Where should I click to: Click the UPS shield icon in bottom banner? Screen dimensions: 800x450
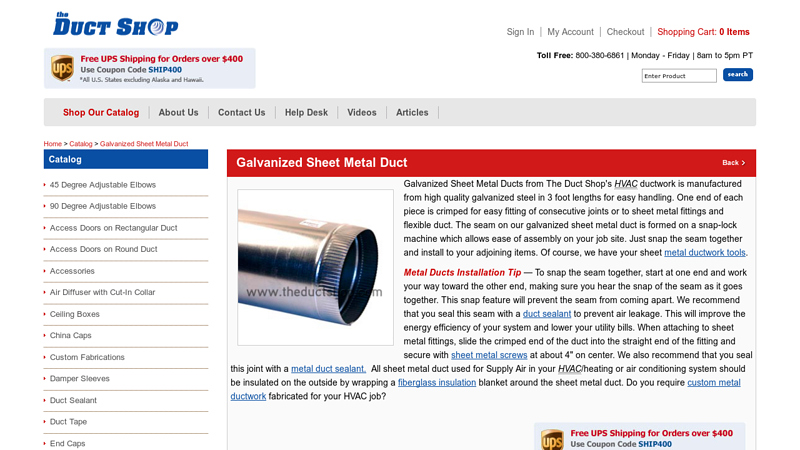552,439
